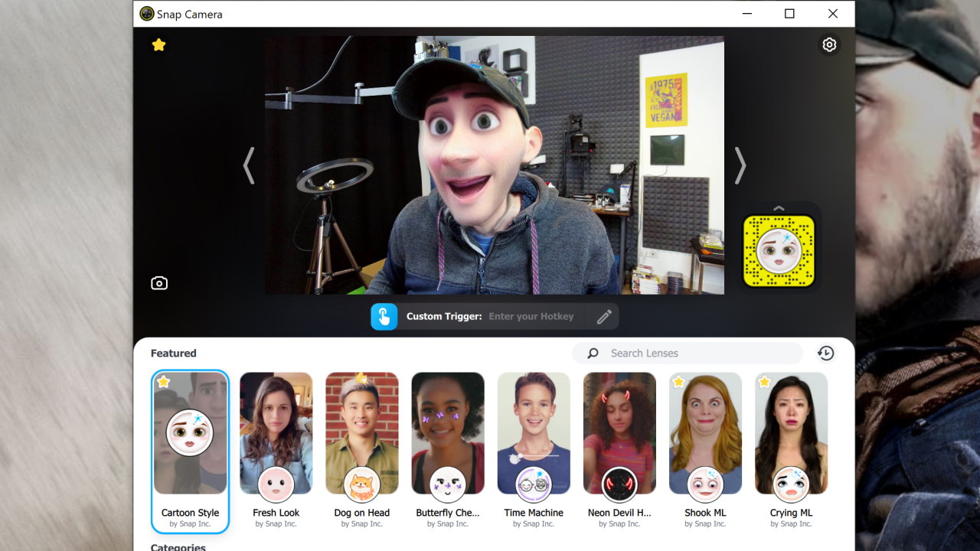Open Snap Camera settings gear
The height and width of the screenshot is (551, 980).
(829, 45)
